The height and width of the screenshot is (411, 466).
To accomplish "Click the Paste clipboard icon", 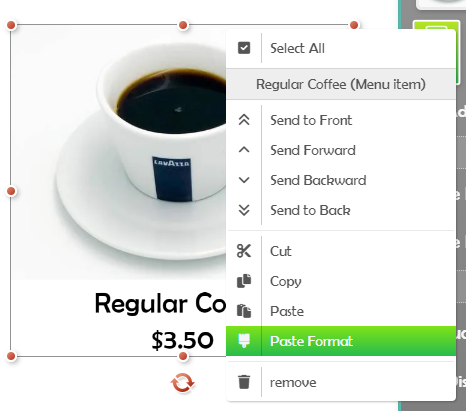I will tap(244, 311).
